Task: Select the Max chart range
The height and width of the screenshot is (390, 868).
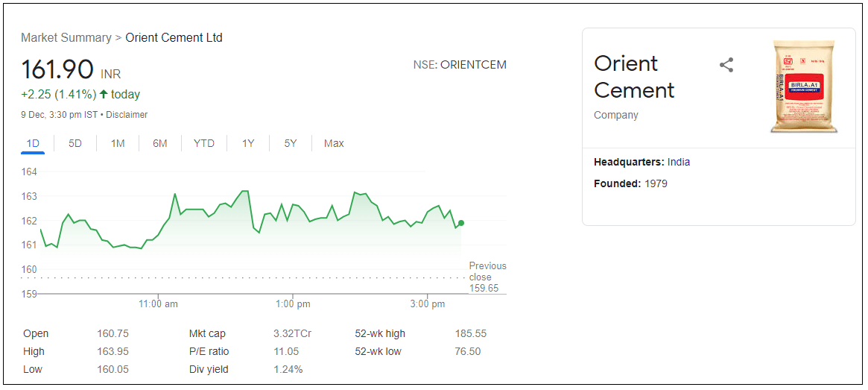Action: click(334, 143)
